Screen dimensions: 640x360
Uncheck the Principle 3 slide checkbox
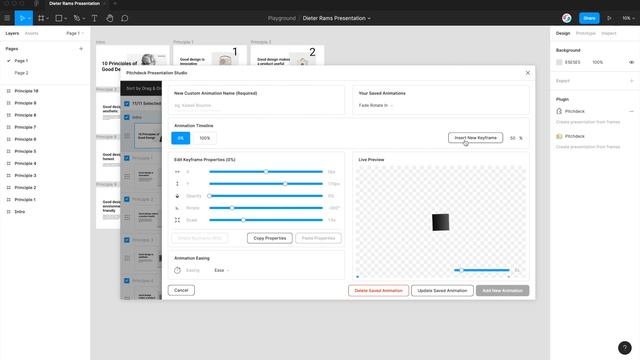[127, 240]
